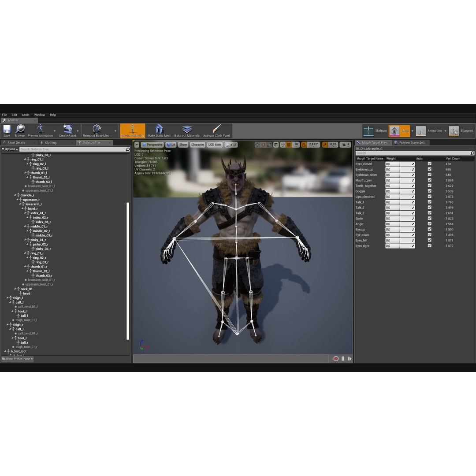Pause the preview playback

343,358
